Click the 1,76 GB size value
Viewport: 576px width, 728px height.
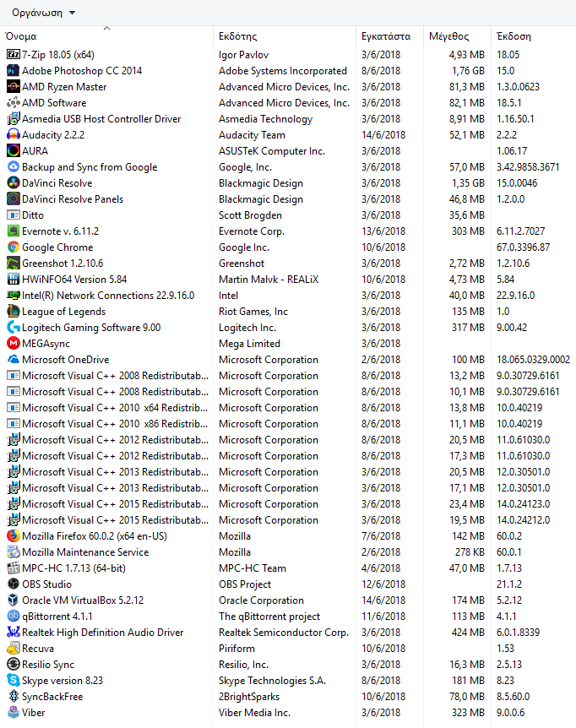(469, 71)
